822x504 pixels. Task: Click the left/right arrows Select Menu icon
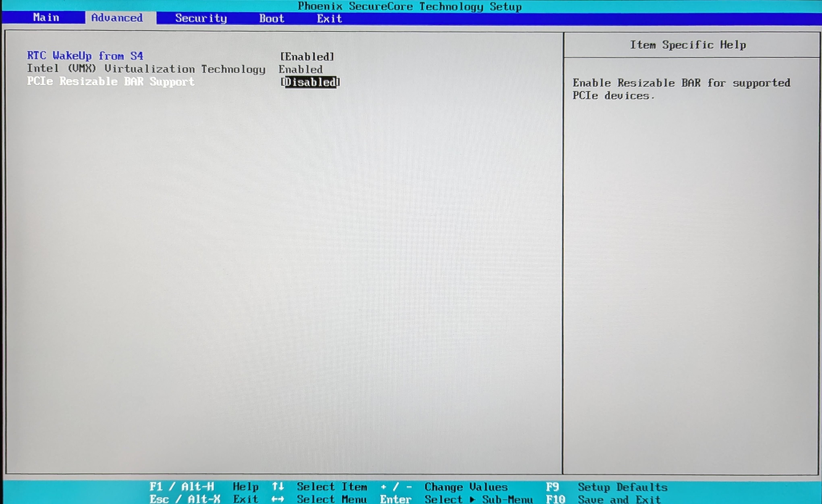[x=278, y=499]
